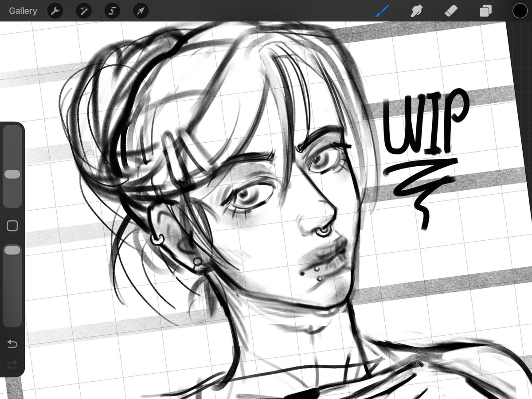Click the brush size slider handle

coord(12,174)
